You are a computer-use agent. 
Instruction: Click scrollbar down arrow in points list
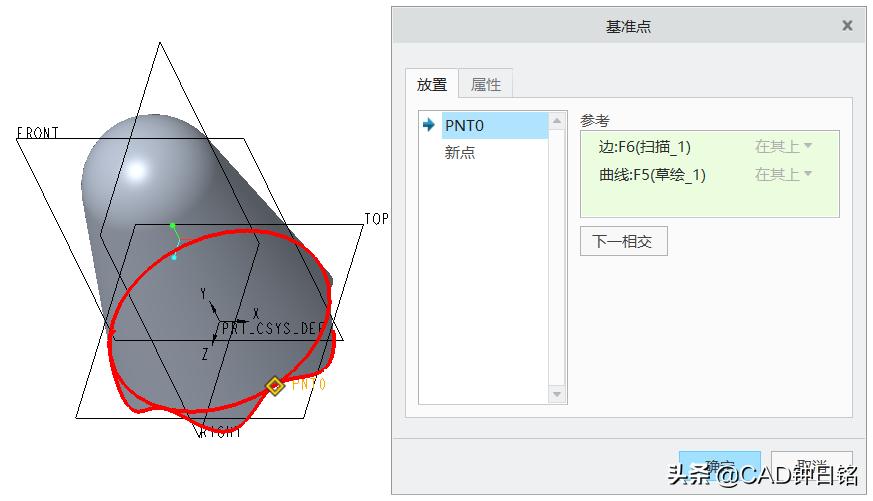click(557, 394)
